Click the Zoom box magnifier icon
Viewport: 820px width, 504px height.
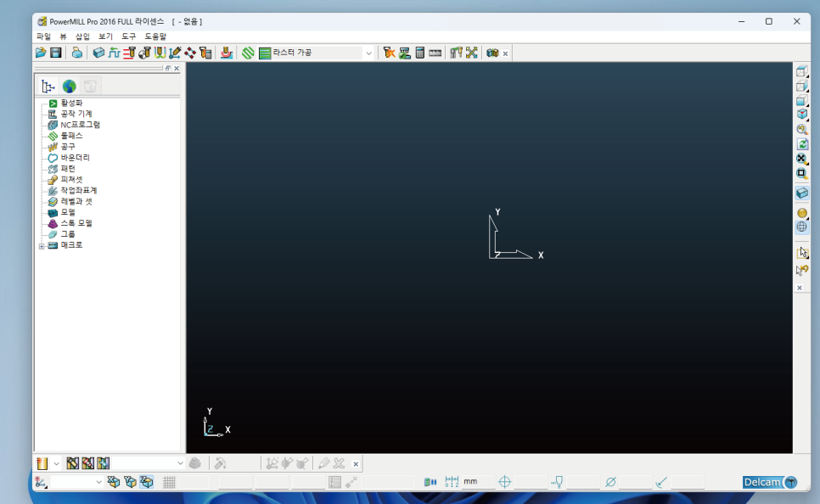coord(801,173)
